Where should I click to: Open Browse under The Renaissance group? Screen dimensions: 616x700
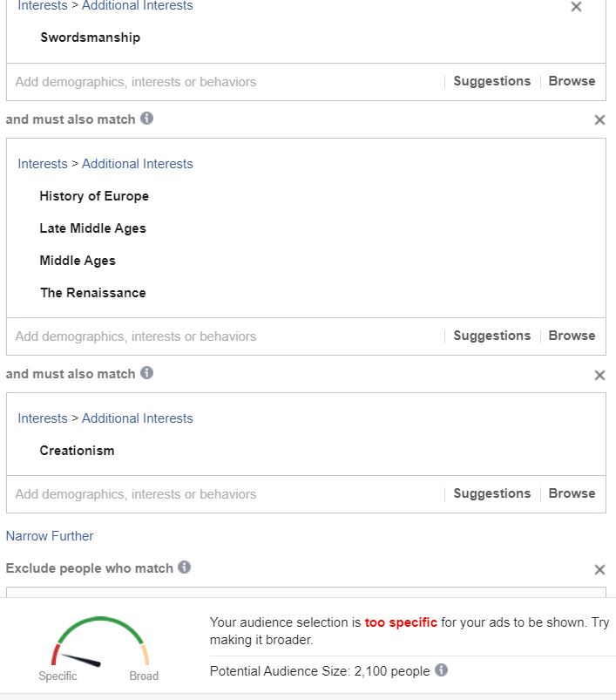572,336
